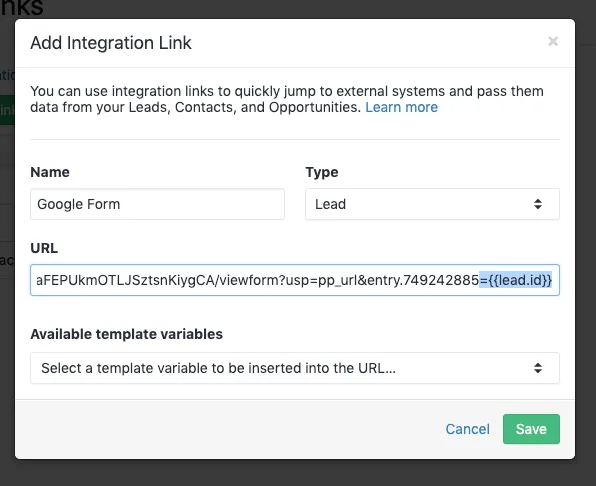596x486 pixels.
Task: Click the 'Add Integration Link' dialog title
Action: (111, 43)
